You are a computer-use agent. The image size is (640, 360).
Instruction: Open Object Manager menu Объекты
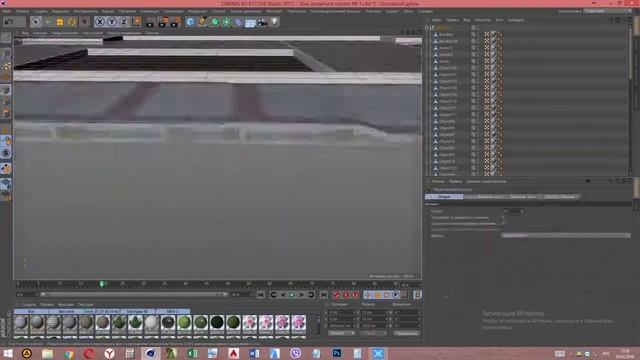[483, 20]
